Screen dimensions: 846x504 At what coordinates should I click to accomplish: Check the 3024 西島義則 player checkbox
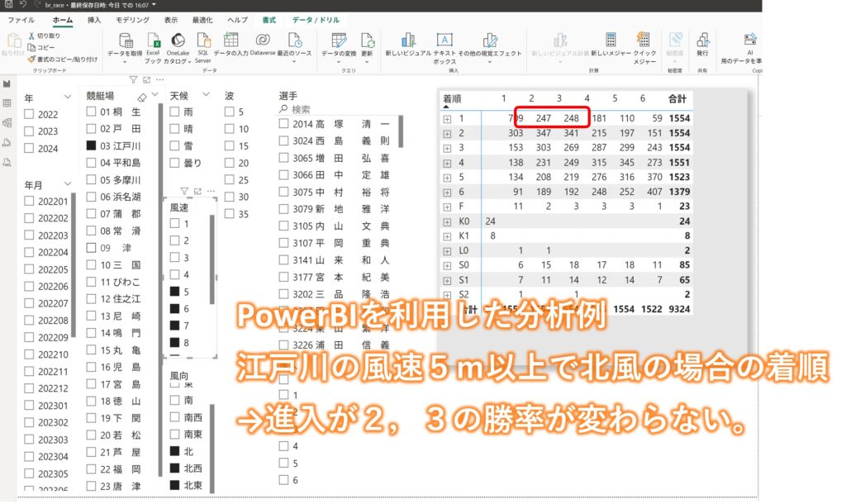283,140
